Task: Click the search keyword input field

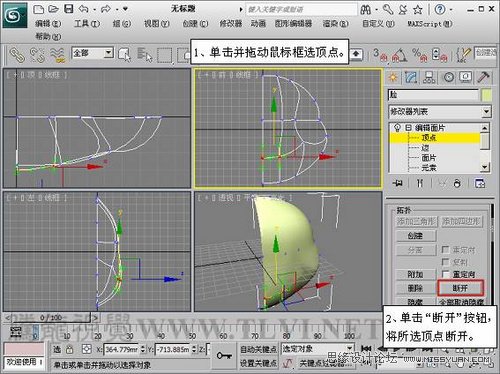Action: click(x=301, y=9)
